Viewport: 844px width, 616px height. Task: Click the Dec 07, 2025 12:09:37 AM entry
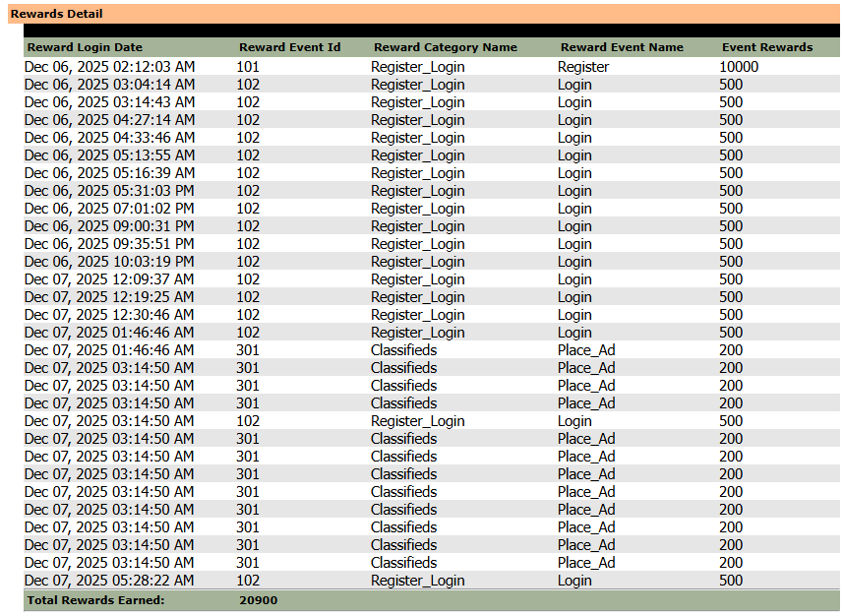109,279
